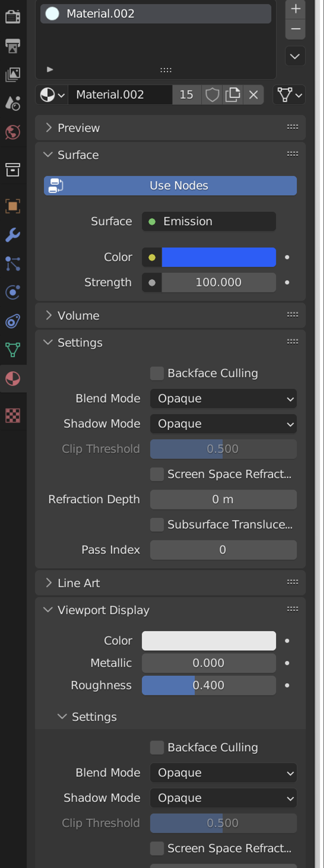Click the new material duplicate icon
The height and width of the screenshot is (868, 324).
232,95
